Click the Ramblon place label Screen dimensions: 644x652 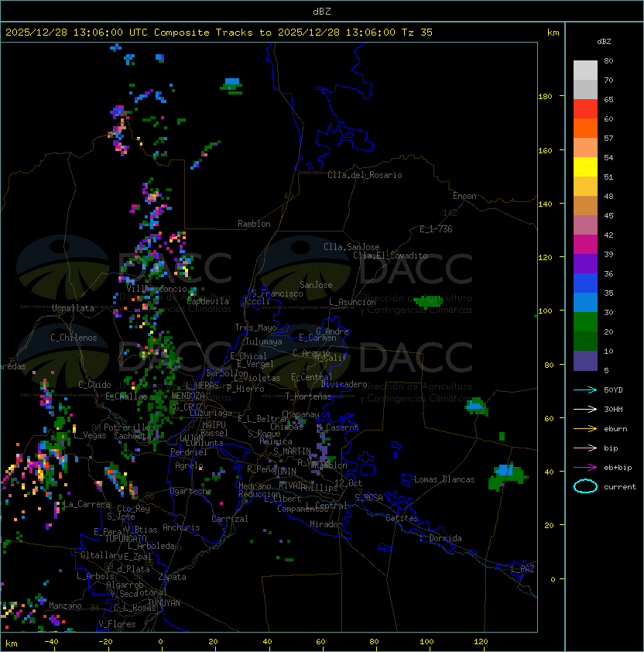254,224
